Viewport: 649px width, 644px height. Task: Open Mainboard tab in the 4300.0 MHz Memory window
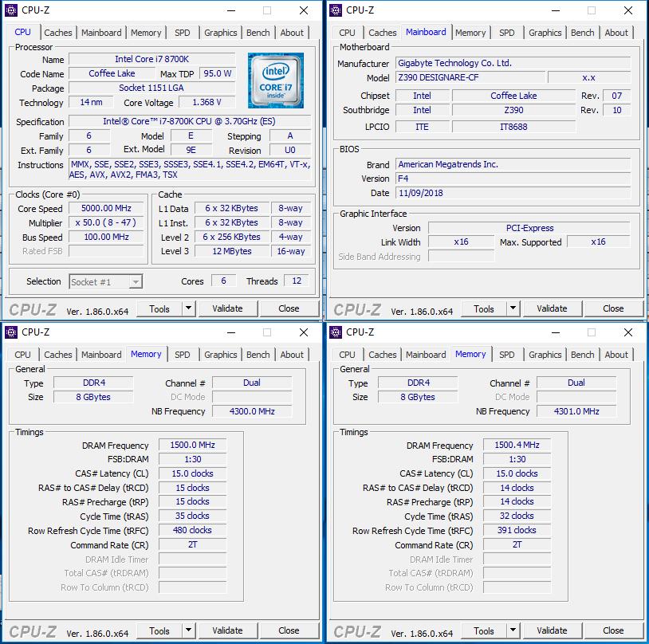tap(101, 355)
